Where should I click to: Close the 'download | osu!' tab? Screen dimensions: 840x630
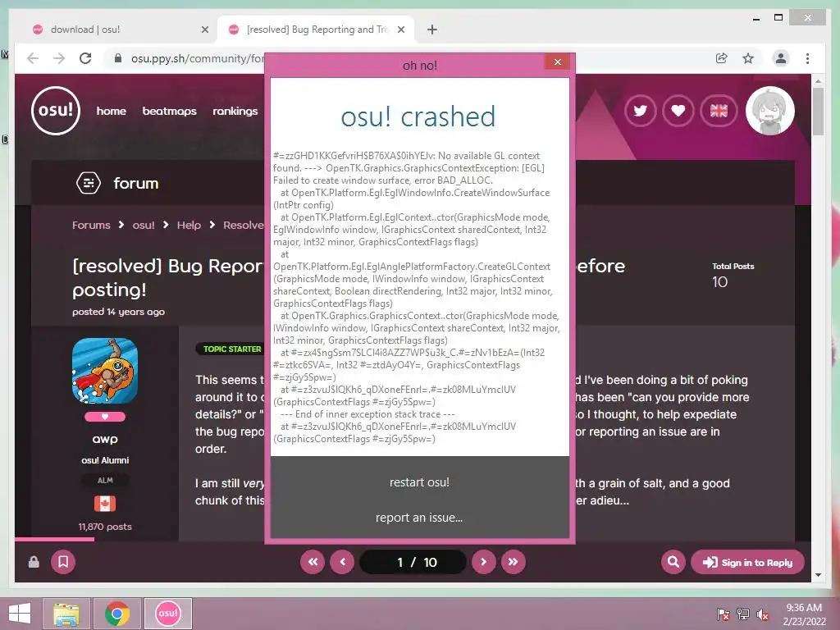pyautogui.click(x=204, y=30)
